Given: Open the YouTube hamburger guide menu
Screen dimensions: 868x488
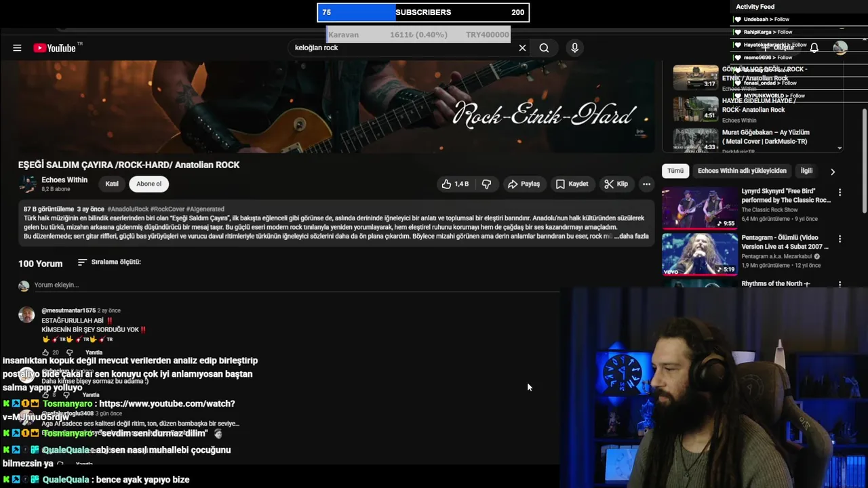Looking at the screenshot, I should (17, 48).
